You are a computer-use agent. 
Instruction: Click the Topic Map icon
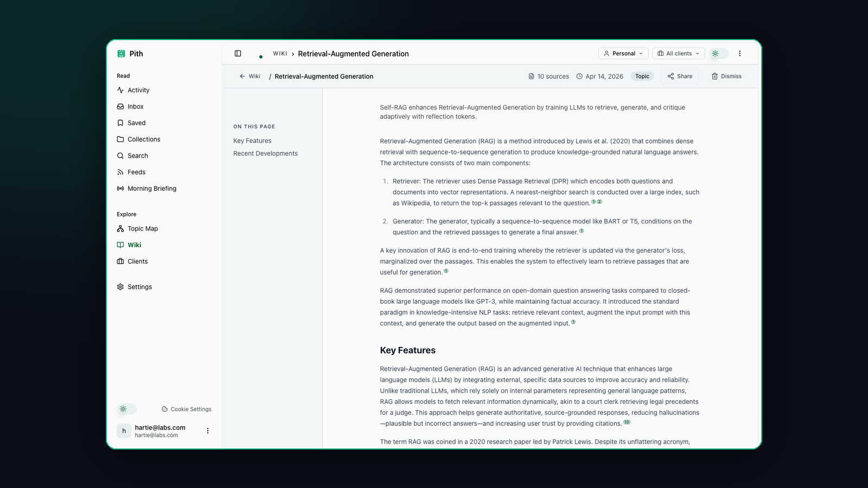pyautogui.click(x=120, y=229)
